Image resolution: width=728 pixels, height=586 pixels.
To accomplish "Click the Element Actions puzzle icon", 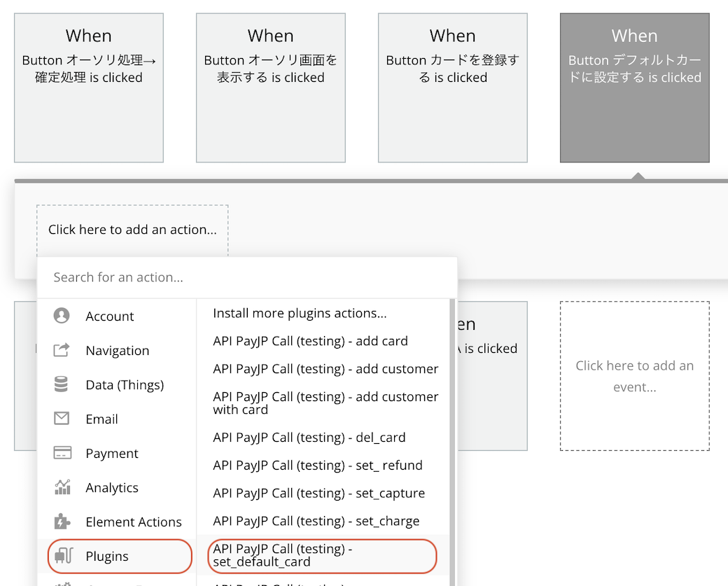I will click(62, 522).
